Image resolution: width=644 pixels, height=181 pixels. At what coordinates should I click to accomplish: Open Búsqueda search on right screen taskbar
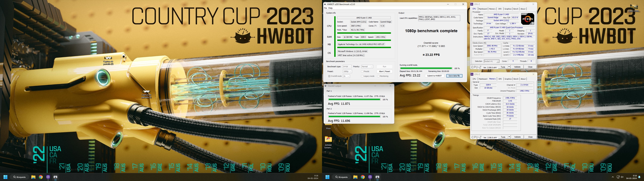tap(342, 177)
